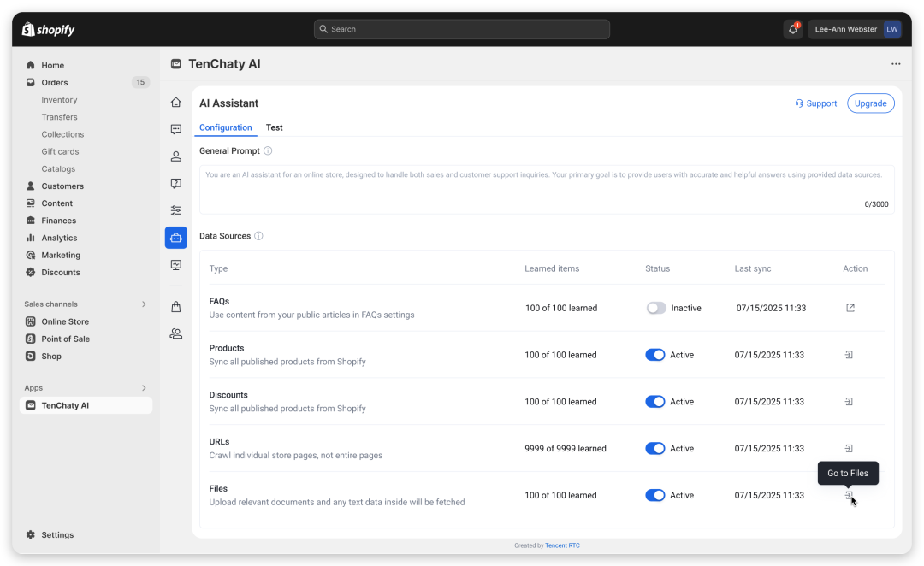
Task: Open the chat messages icon in app sidebar
Action: (175, 130)
